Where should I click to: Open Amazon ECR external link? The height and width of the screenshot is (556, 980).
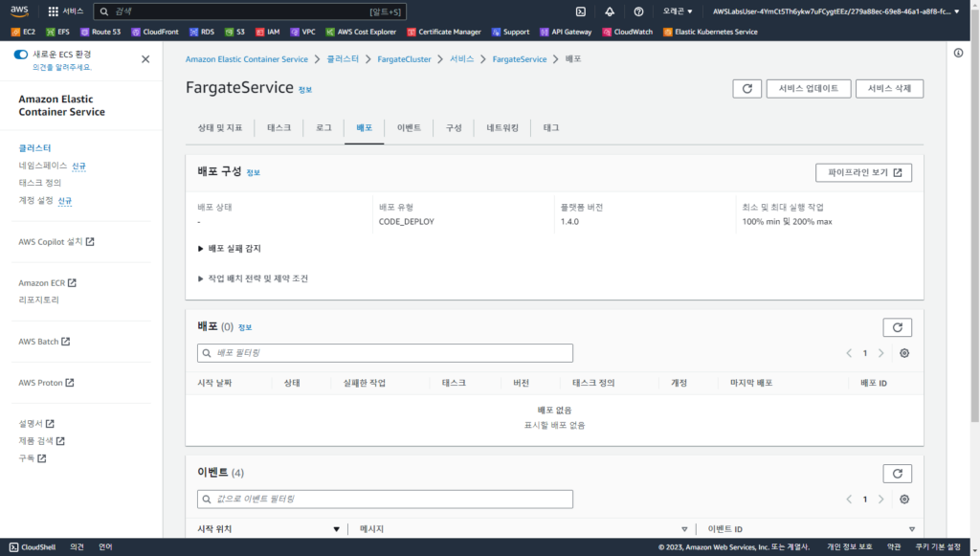(48, 283)
